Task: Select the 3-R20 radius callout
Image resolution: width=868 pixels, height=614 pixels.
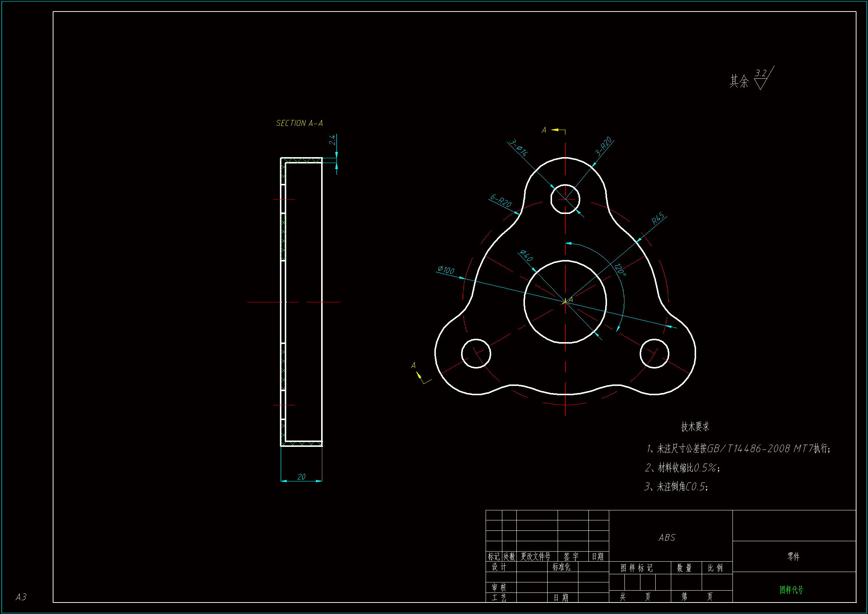Action: tap(603, 146)
